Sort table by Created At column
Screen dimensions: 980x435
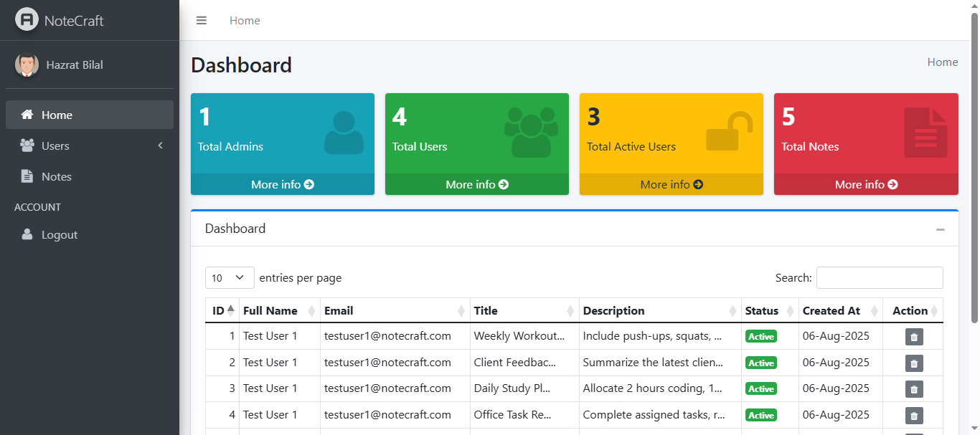(841, 311)
